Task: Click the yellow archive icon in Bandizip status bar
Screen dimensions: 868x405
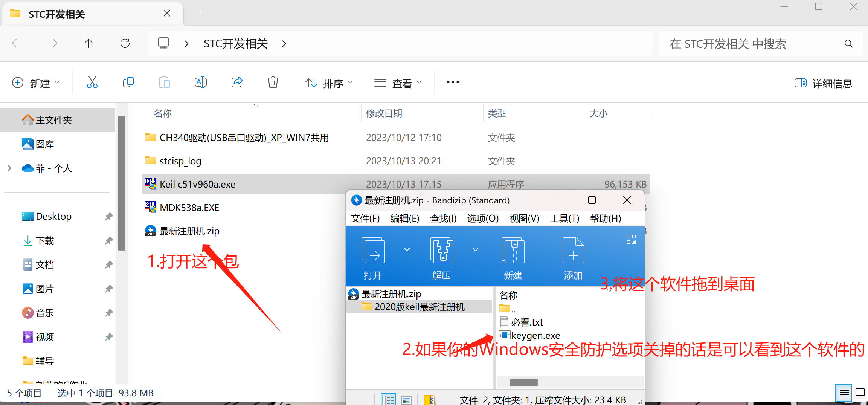Action: click(x=429, y=399)
